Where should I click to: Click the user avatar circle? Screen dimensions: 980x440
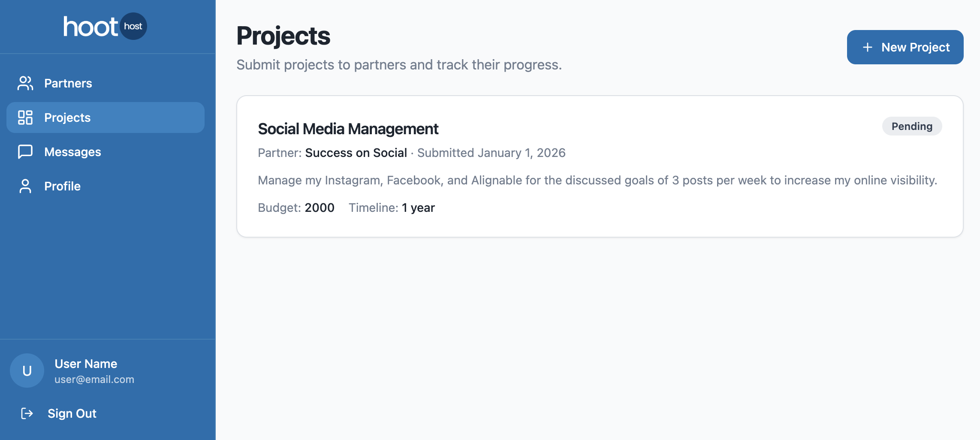coord(27,371)
